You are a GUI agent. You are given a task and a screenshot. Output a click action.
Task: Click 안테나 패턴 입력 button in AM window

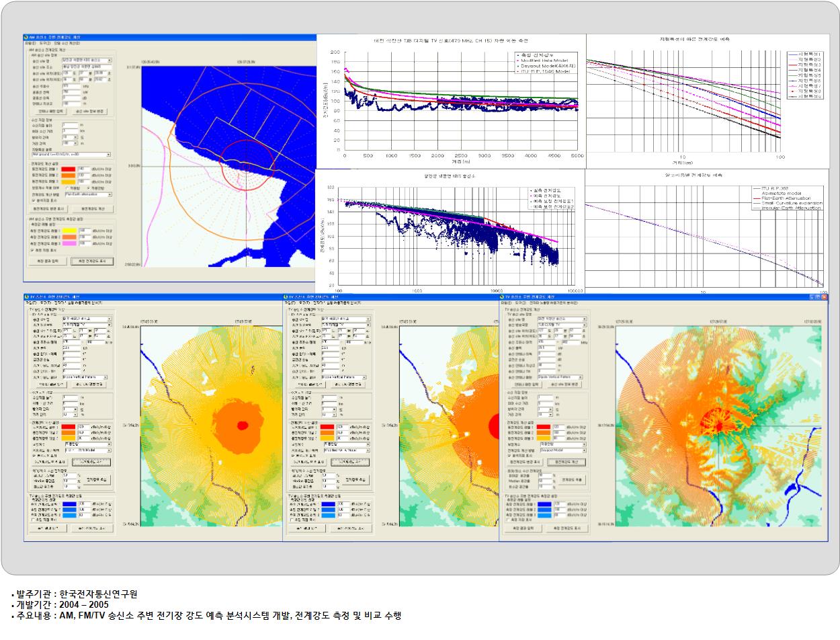coord(51,112)
